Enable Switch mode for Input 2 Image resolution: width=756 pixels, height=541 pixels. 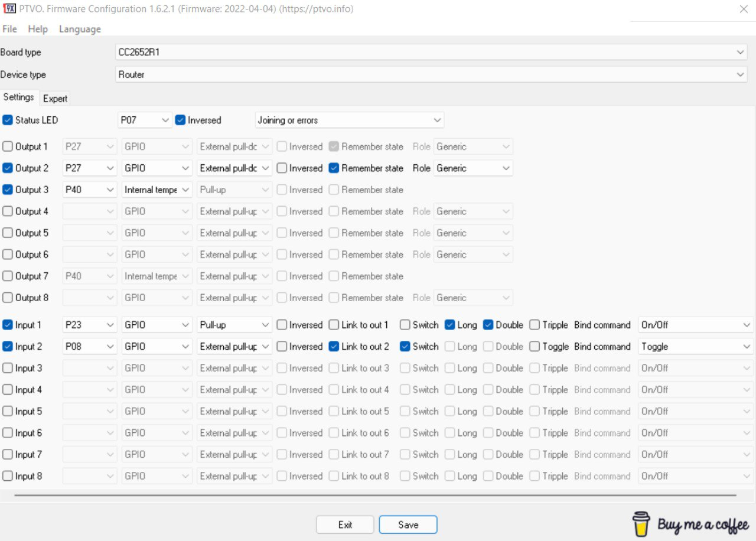405,346
